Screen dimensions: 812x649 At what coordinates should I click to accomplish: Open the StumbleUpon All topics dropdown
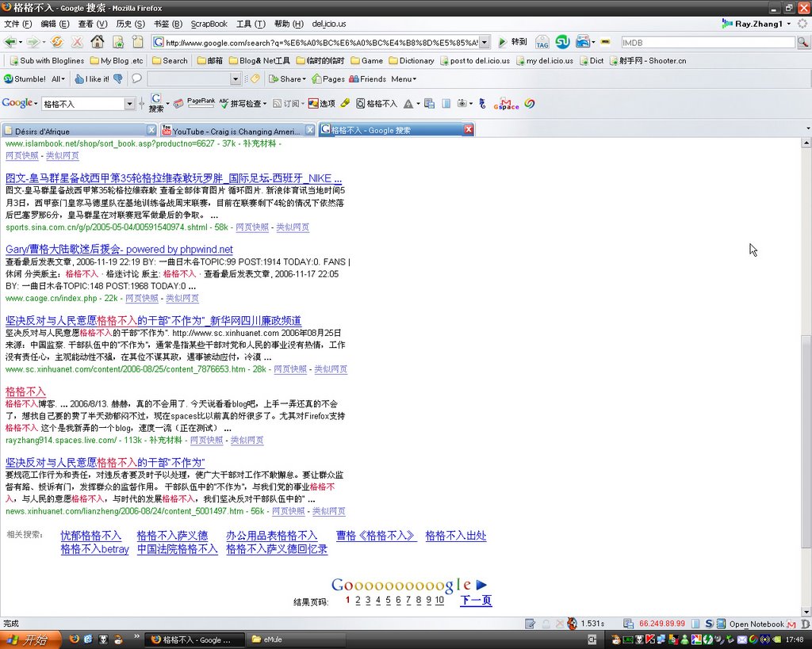(58, 78)
